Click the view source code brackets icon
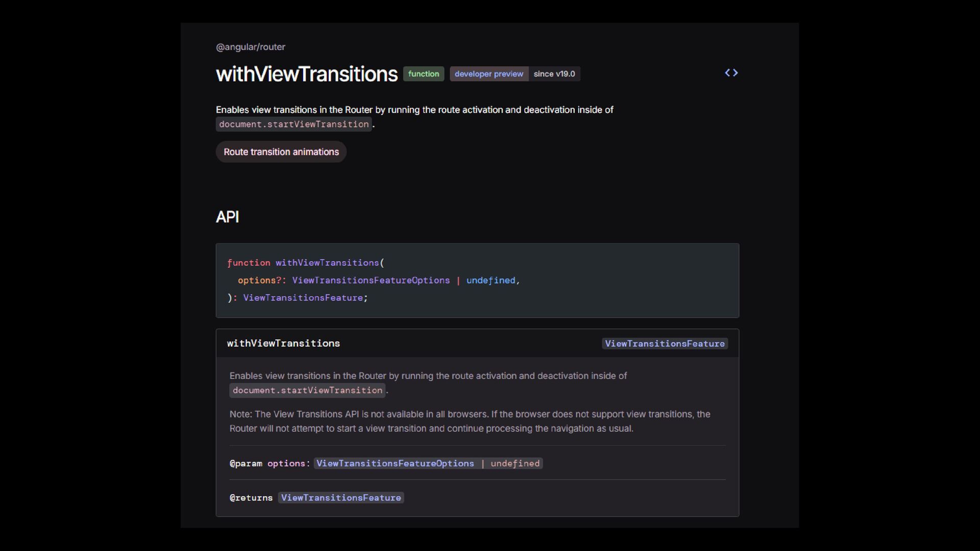The image size is (980, 551). [731, 73]
